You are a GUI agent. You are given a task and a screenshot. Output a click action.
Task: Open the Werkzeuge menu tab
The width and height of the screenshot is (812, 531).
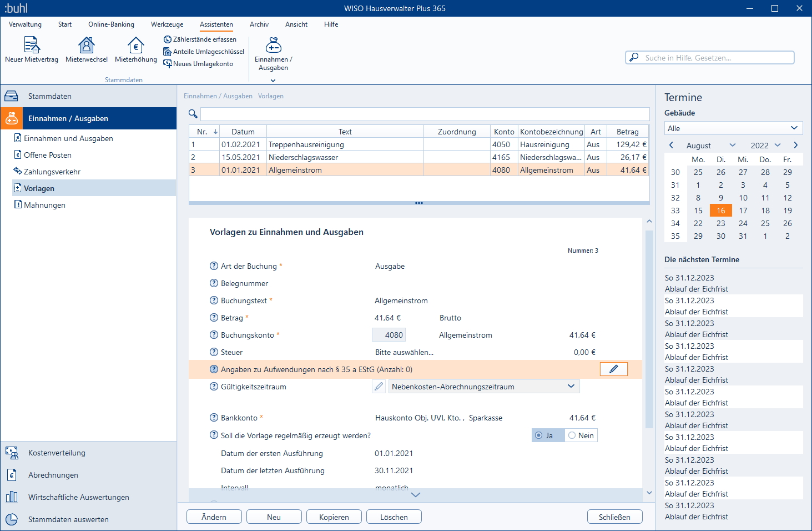167,24
